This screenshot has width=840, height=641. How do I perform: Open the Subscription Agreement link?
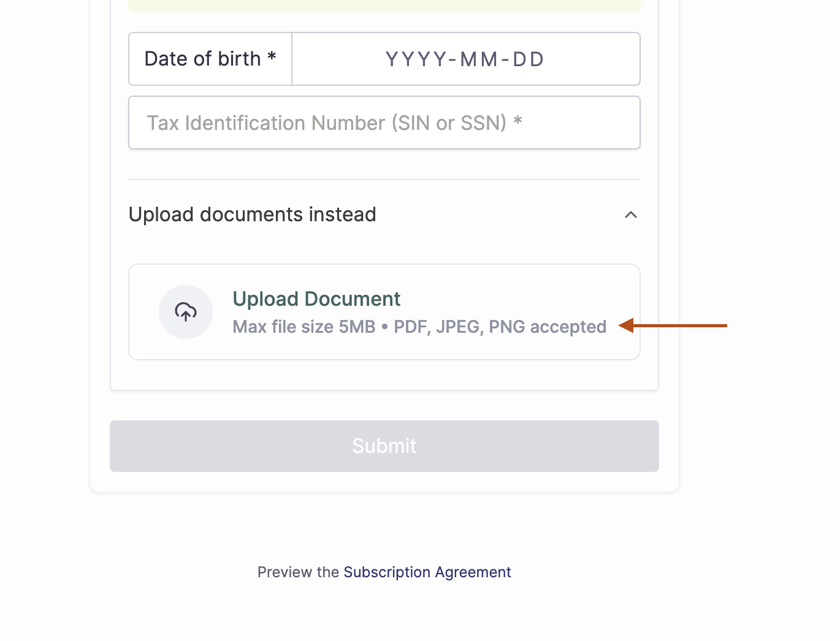(427, 572)
